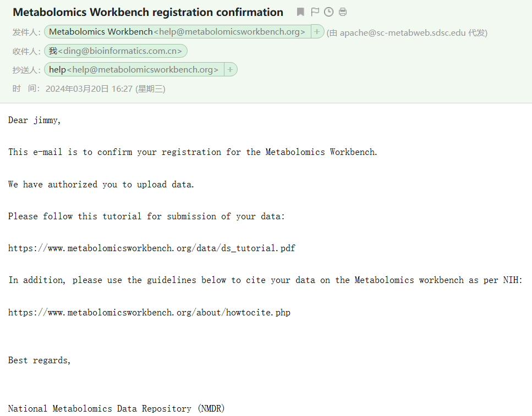Screen dimensions: 532x416
Task: Click the bookmark icon beside the subject
Action: pyautogui.click(x=300, y=12)
